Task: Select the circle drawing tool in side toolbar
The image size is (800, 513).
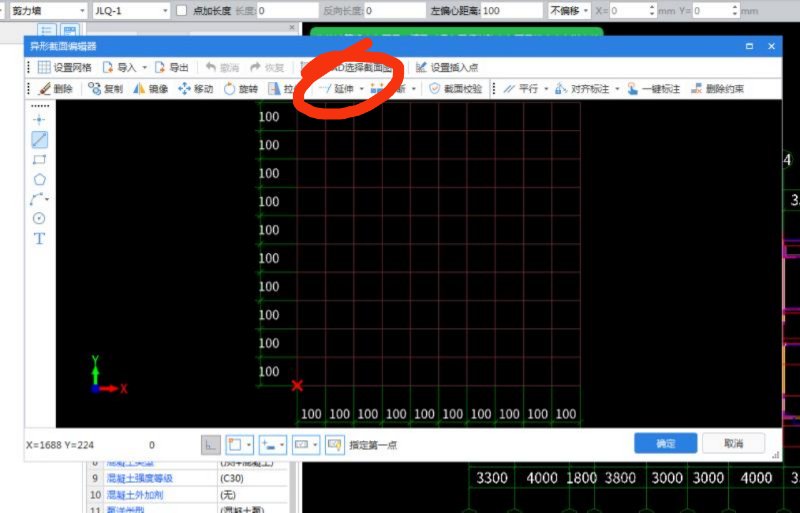Action: 39,218
